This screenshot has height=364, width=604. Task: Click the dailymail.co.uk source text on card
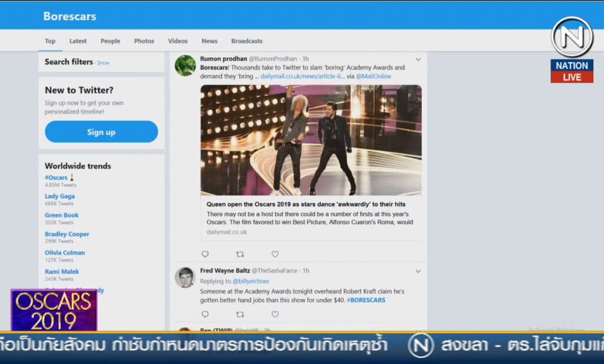pyautogui.click(x=226, y=232)
